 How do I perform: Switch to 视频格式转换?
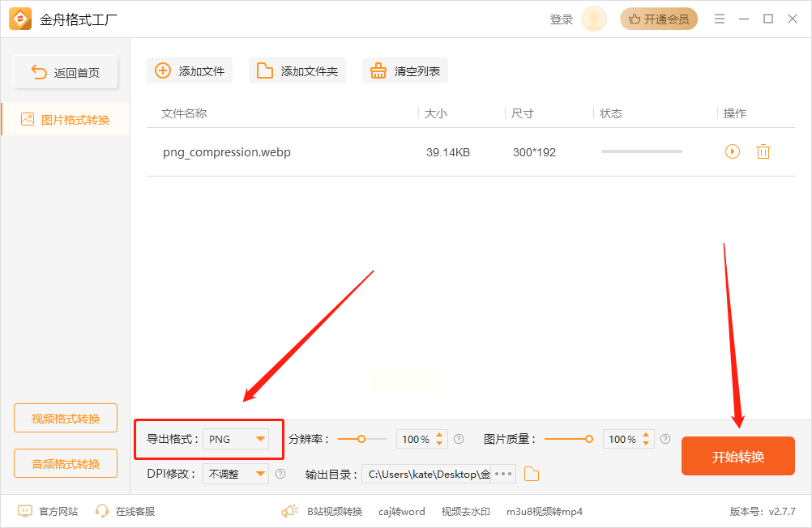coord(66,418)
